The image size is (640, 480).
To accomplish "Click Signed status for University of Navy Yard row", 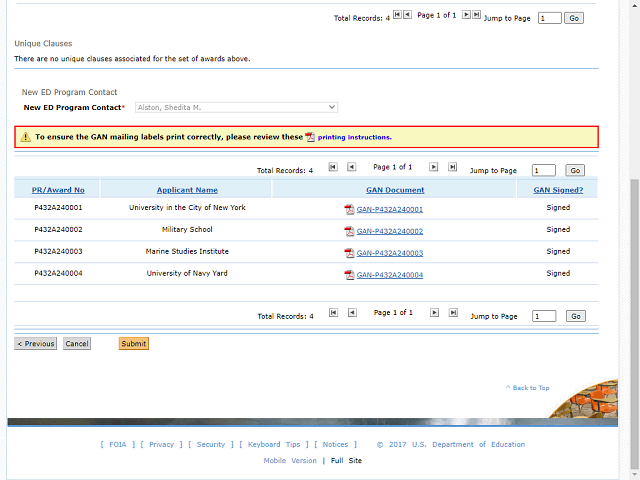I will 558,273.
